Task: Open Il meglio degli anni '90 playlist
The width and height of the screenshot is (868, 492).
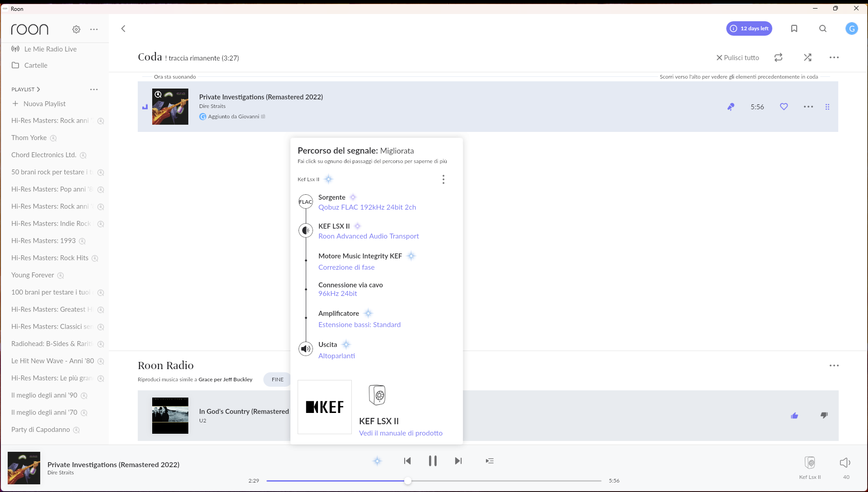Action: click(x=44, y=395)
